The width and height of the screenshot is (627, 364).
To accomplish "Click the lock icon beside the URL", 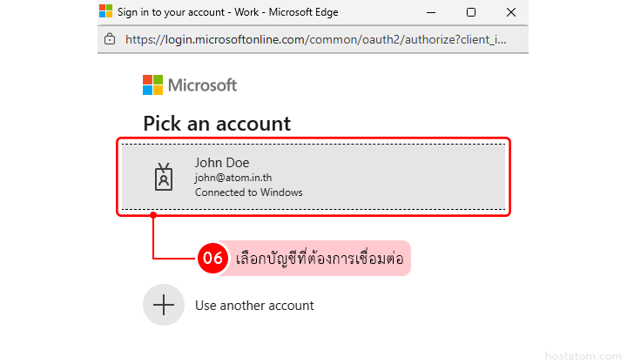I will [110, 39].
